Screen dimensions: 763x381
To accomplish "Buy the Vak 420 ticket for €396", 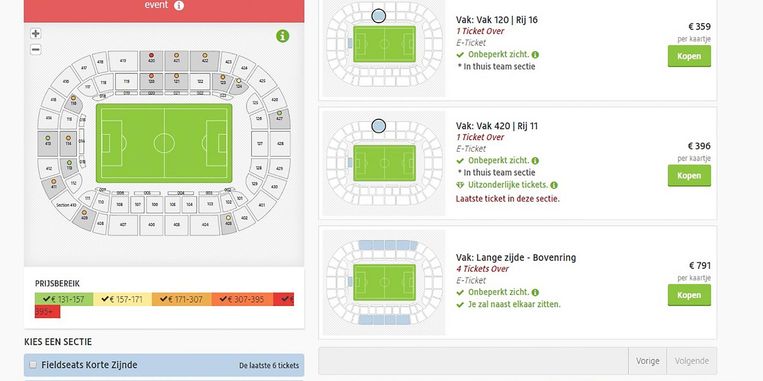I will pos(689,176).
